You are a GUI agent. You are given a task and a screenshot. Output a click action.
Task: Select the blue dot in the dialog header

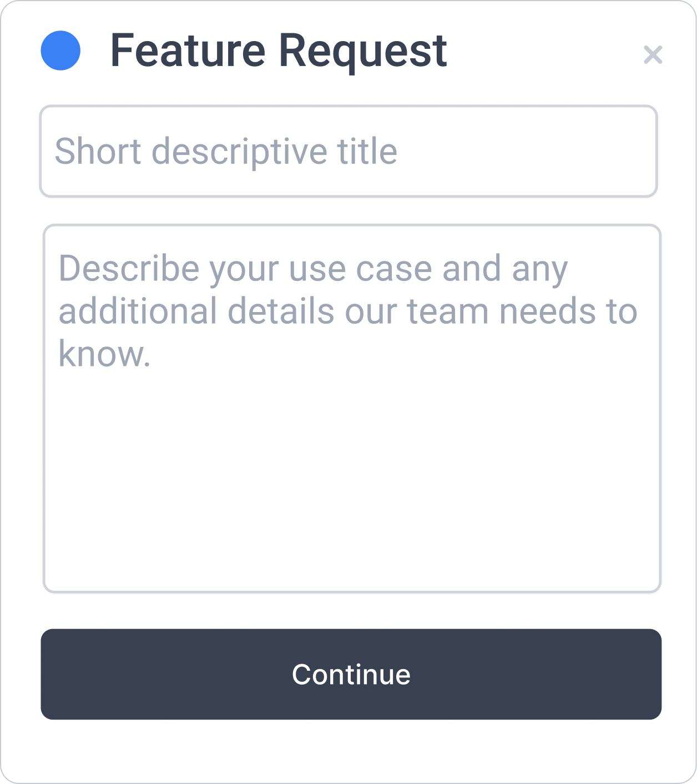(60, 51)
